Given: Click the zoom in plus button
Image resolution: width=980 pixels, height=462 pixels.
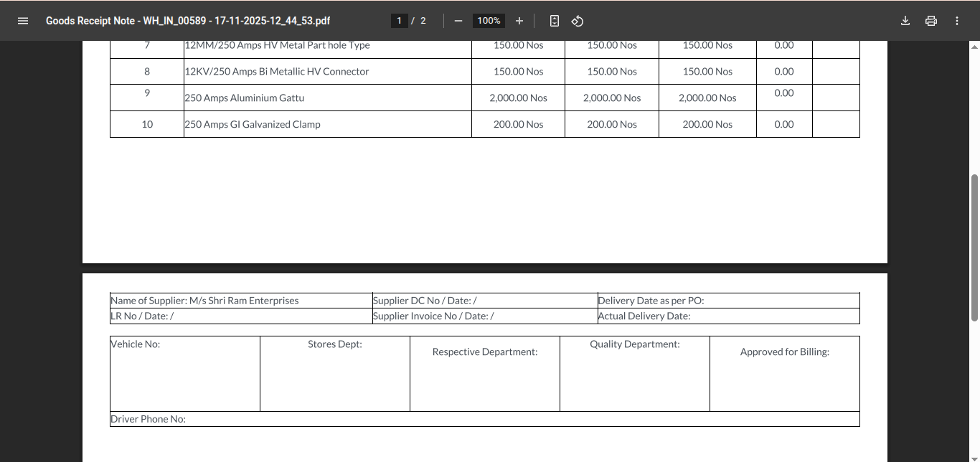Looking at the screenshot, I should coord(519,21).
